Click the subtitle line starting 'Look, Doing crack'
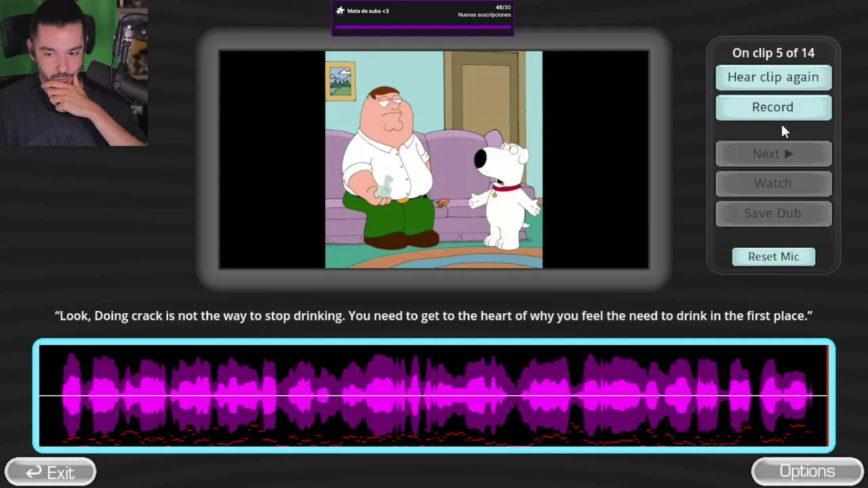This screenshot has height=488, width=868. (434, 316)
